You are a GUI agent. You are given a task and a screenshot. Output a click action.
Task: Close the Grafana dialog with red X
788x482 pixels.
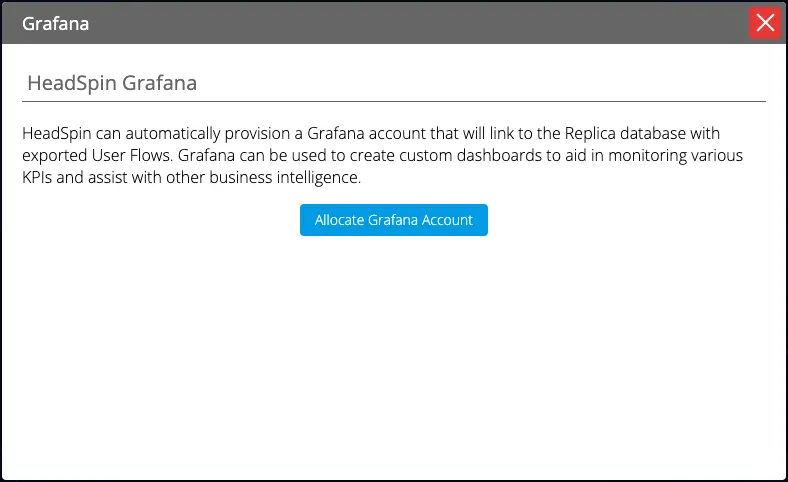765,23
